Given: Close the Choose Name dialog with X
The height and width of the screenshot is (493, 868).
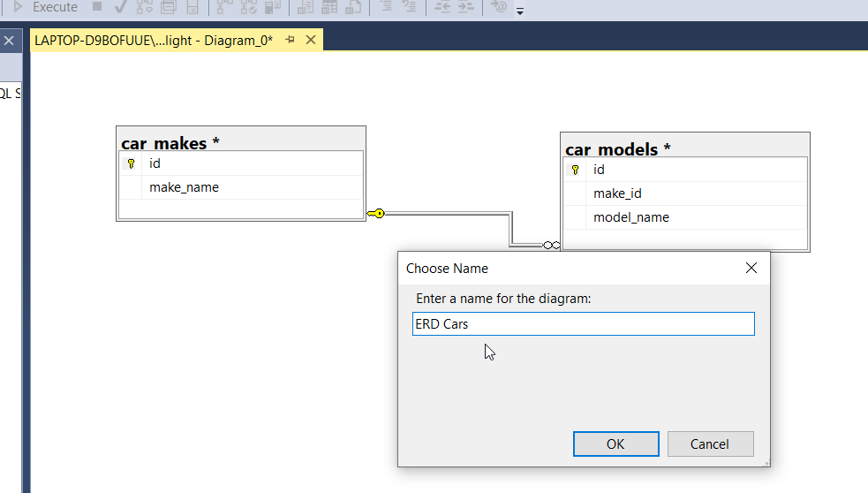Looking at the screenshot, I should click(x=751, y=268).
